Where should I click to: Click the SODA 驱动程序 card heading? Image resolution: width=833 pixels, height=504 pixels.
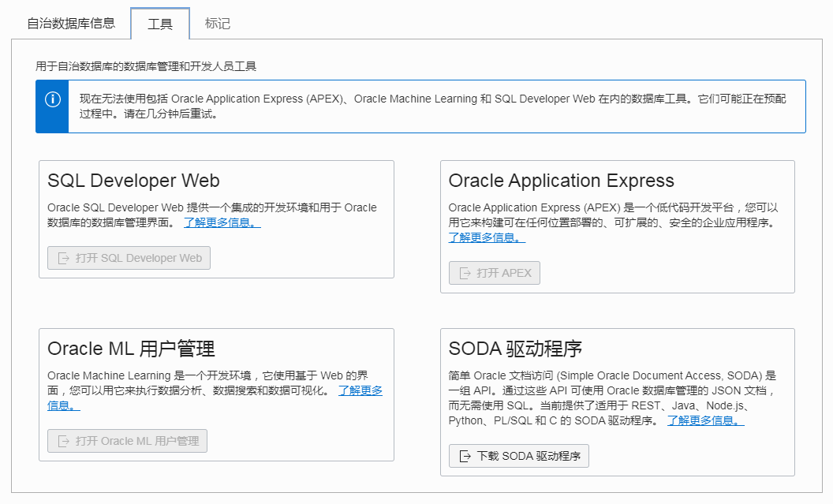click(x=515, y=349)
